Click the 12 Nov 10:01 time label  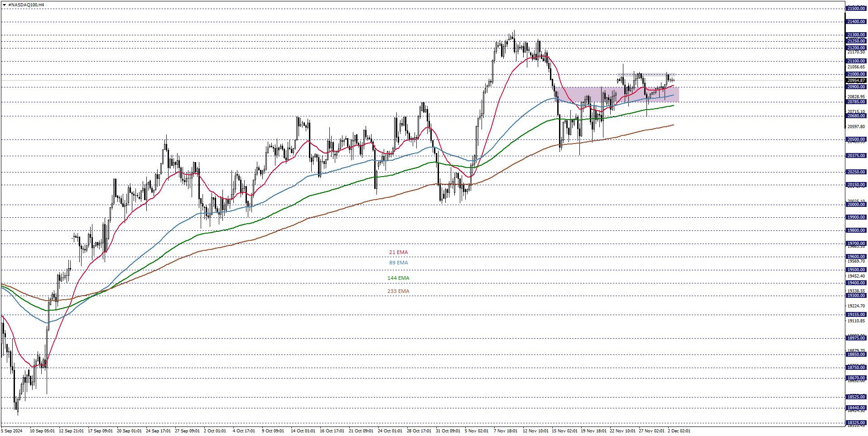click(x=535, y=431)
